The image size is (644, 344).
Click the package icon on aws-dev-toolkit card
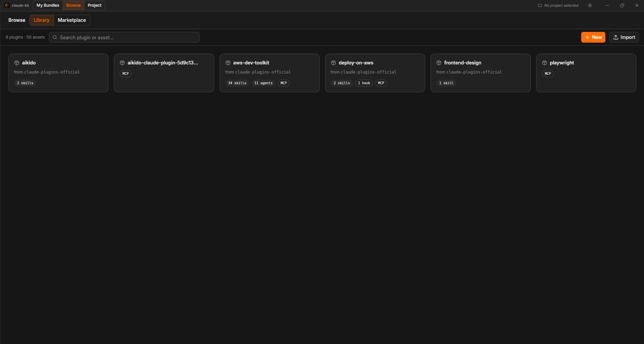[x=228, y=63]
